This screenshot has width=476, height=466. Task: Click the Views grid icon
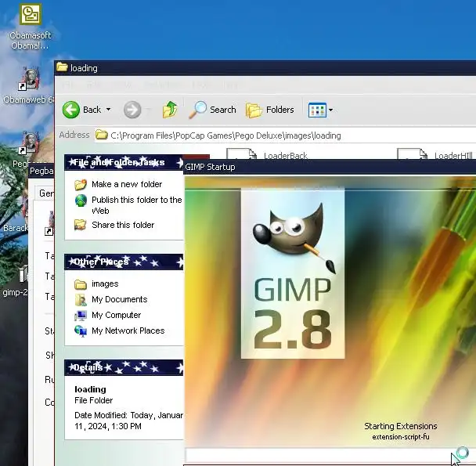[317, 110]
